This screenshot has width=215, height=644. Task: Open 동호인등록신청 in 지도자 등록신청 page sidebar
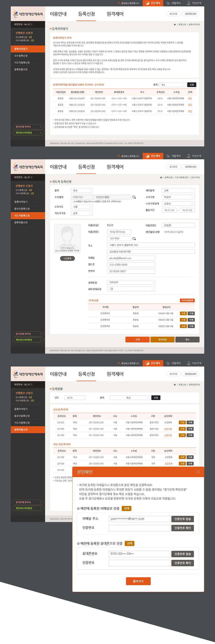click(28, 209)
